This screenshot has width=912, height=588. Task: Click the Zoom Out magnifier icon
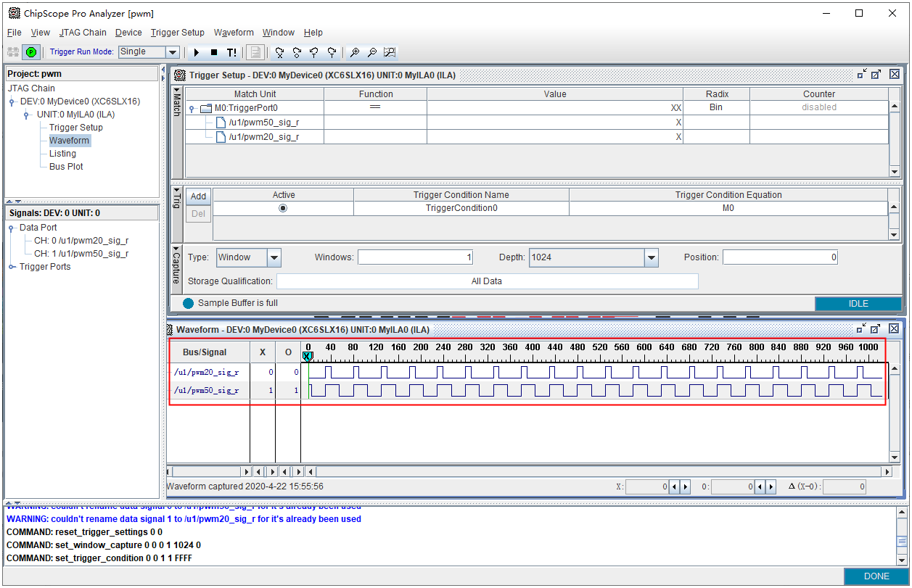pos(371,52)
